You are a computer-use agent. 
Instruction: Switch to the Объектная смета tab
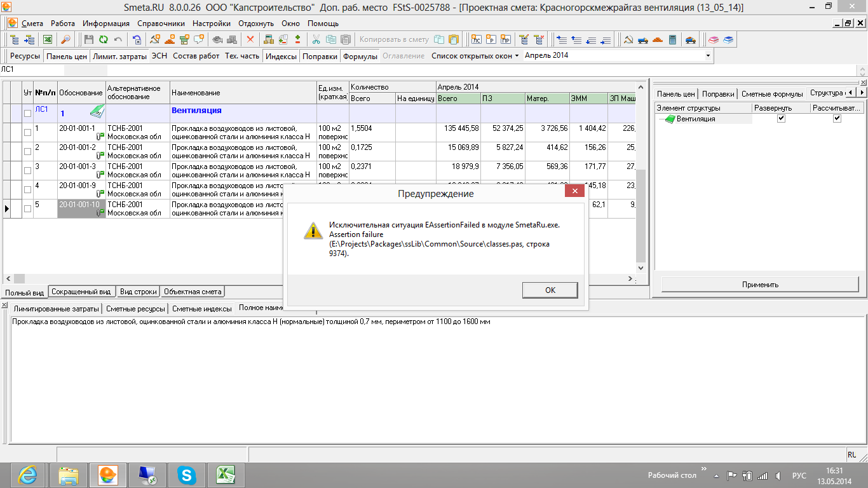pos(193,292)
